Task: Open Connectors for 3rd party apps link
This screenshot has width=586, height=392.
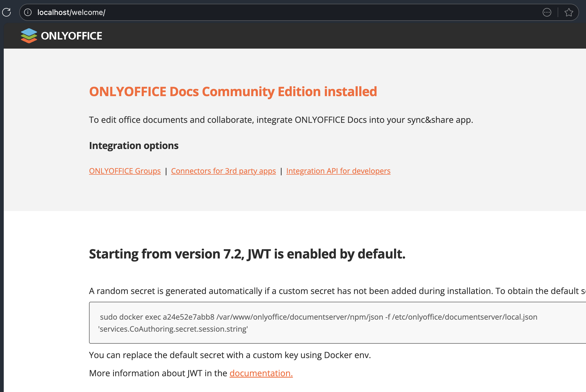Action: pos(223,171)
